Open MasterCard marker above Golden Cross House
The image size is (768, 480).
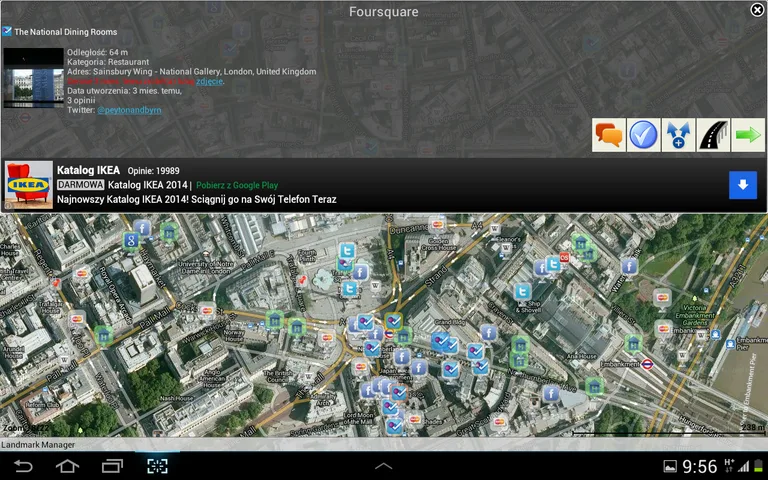coord(437,225)
